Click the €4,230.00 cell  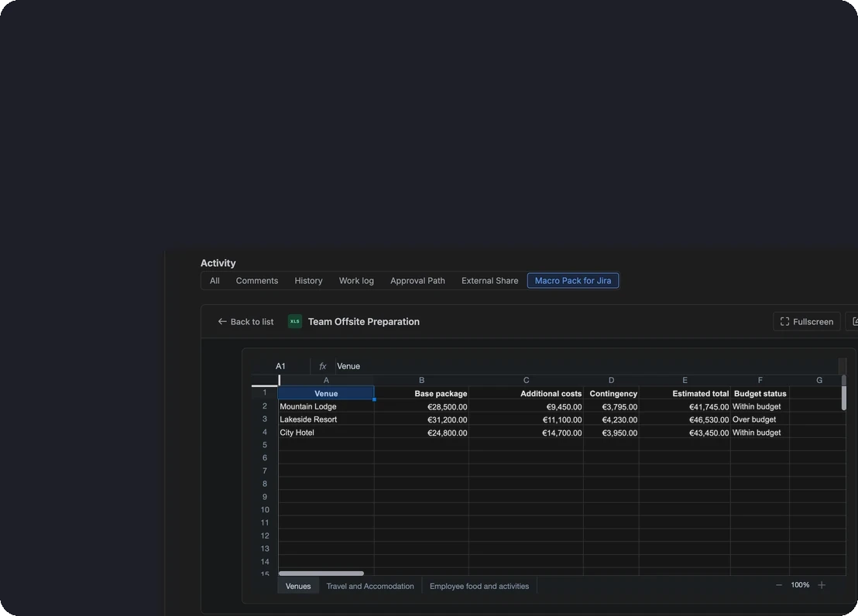611,419
